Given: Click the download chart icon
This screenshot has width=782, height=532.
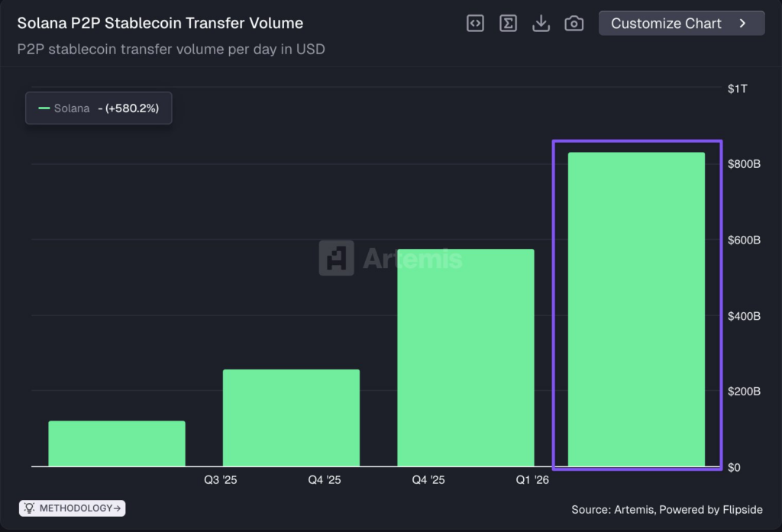Looking at the screenshot, I should (541, 24).
